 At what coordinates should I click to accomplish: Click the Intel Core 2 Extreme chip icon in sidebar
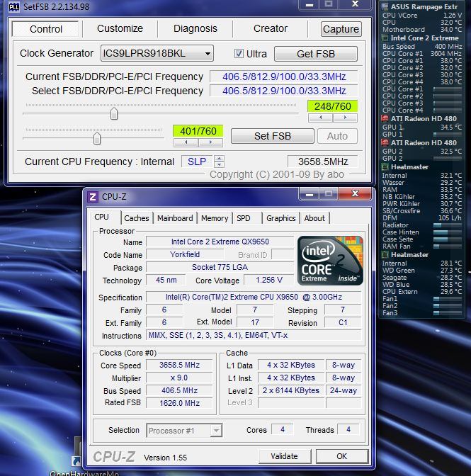(x=385, y=38)
